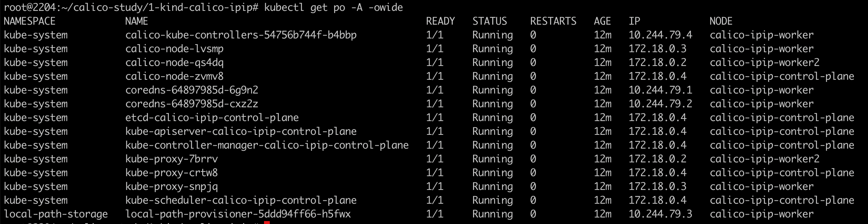Click the calico-kube-controllers-54756b744f-b4bbp pod name
This screenshot has height=224, width=868.
click(241, 35)
